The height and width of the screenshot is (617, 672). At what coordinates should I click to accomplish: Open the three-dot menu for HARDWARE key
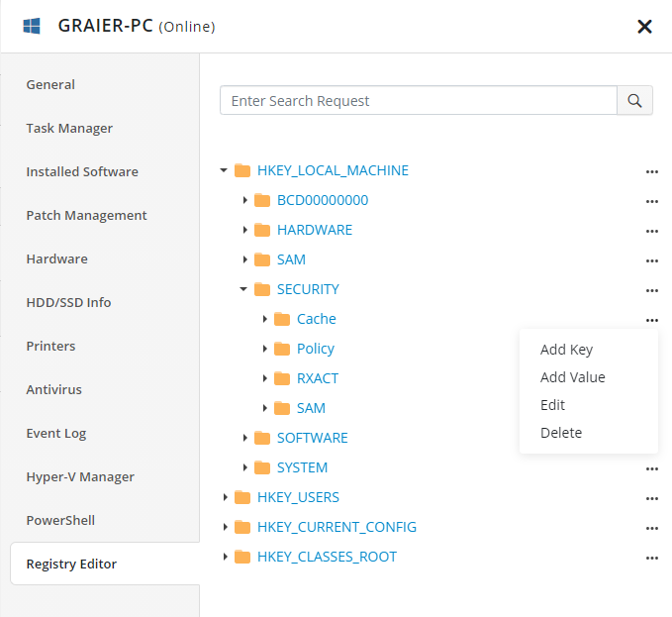[651, 231]
